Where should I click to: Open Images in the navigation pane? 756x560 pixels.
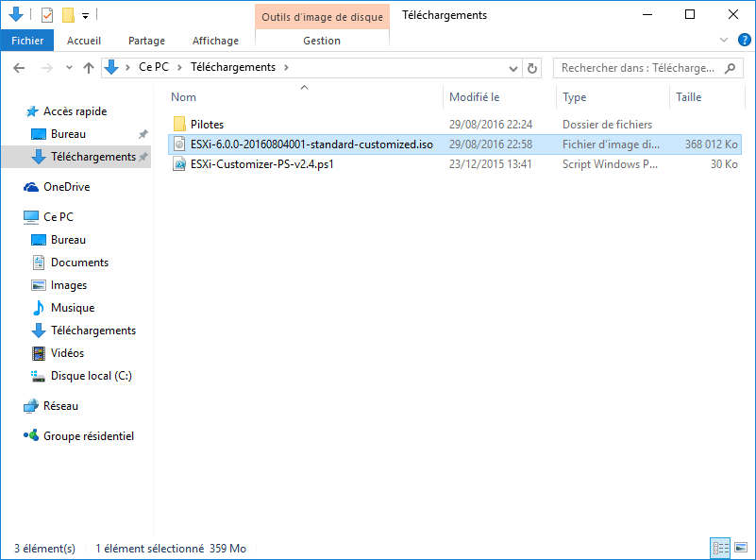(x=69, y=285)
